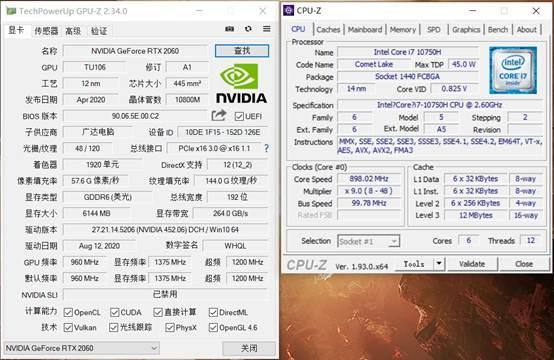Click the CPU name Intel Core i7 10750H
This screenshot has height=360, width=554.
tap(408, 52)
